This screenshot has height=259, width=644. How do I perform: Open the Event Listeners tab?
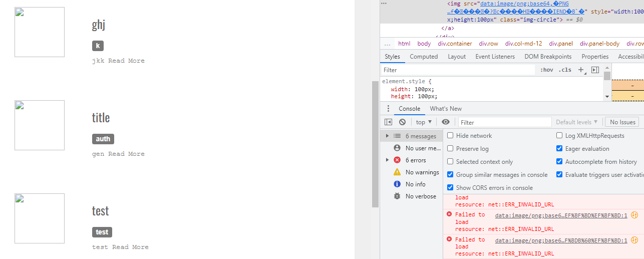(x=495, y=57)
